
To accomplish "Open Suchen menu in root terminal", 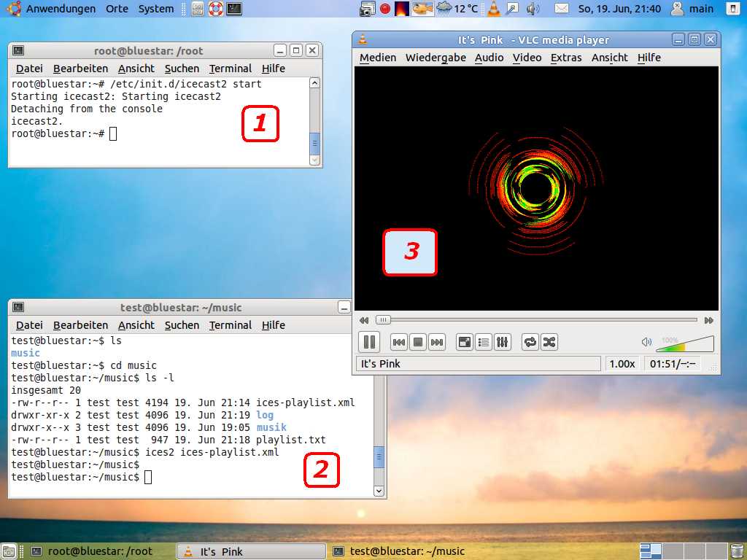I will (x=182, y=69).
